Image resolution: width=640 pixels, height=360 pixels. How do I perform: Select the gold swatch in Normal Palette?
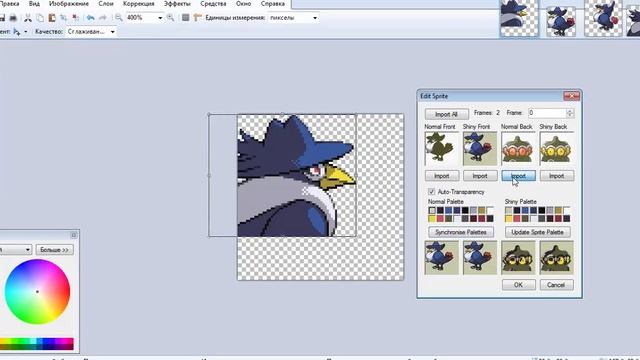pyautogui.click(x=482, y=210)
